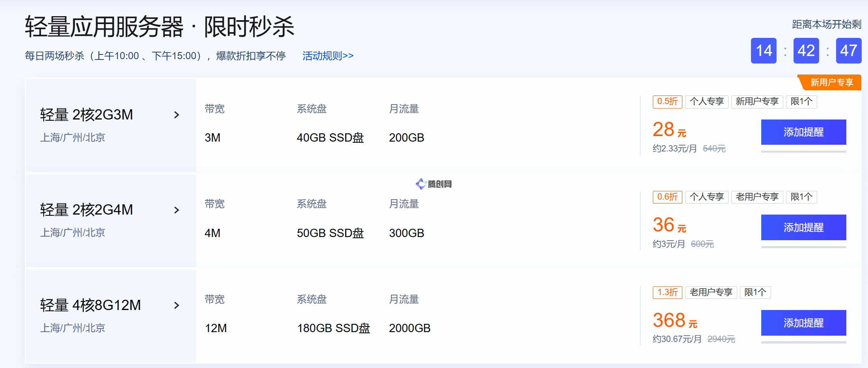This screenshot has width=868, height=368.
Task: Click the progress bar under 368元 添加提醒
Action: 803,342
